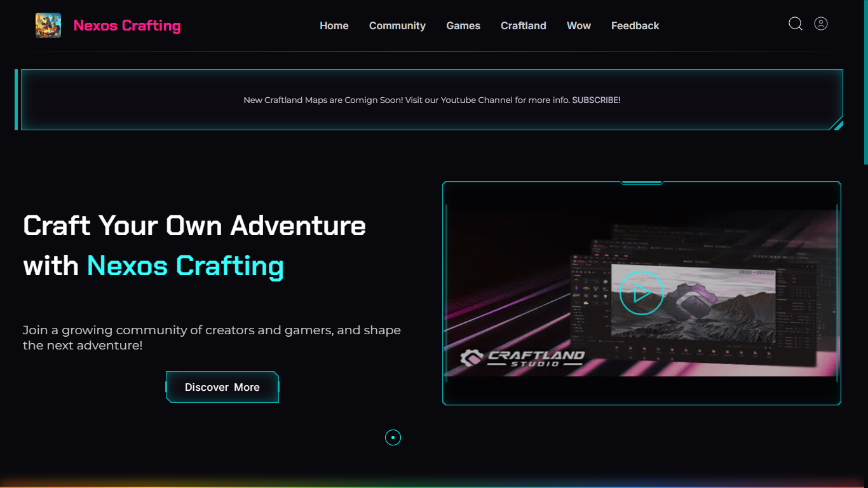This screenshot has width=868, height=488.
Task: Open the Community menu item
Action: [397, 25]
